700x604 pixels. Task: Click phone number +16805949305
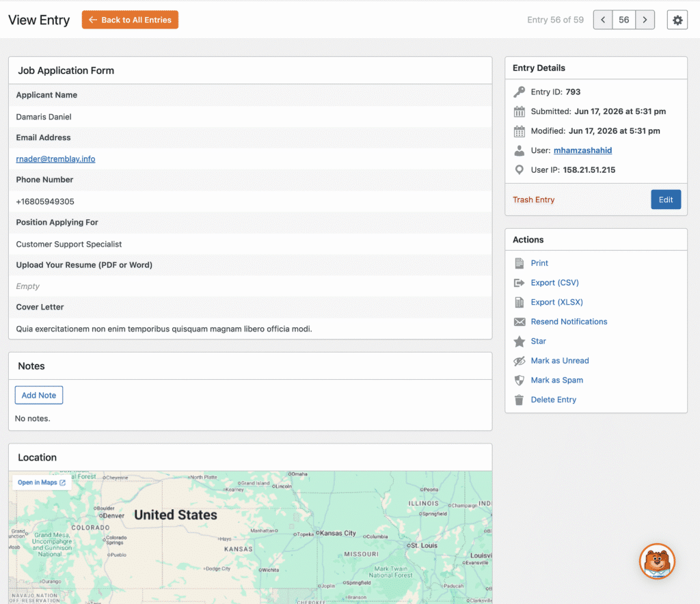(x=45, y=202)
